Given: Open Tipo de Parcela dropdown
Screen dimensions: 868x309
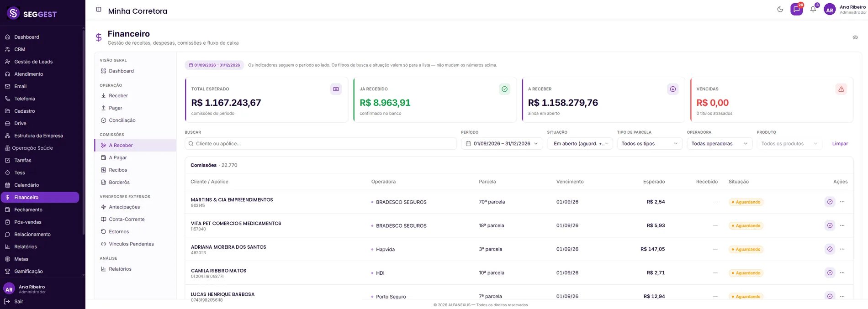Looking at the screenshot, I should [x=650, y=143].
